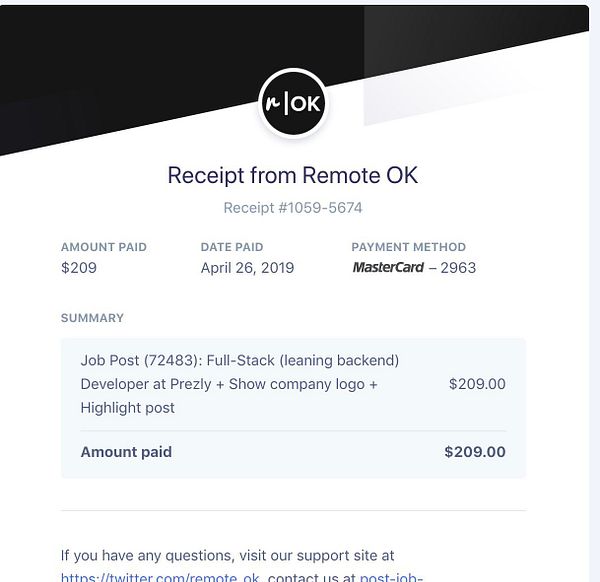Click the DATE PAID label
Image resolution: width=600 pixels, height=582 pixels.
232,247
